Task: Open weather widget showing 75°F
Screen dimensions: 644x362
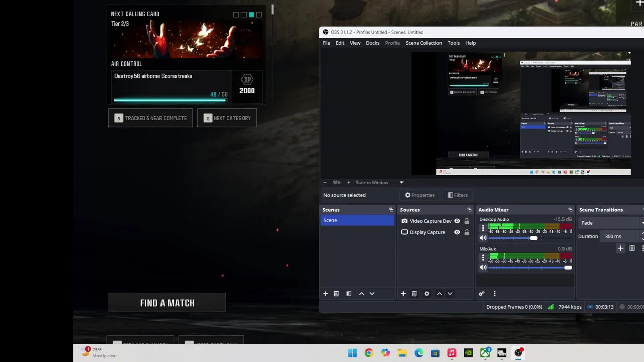Action: [99, 352]
